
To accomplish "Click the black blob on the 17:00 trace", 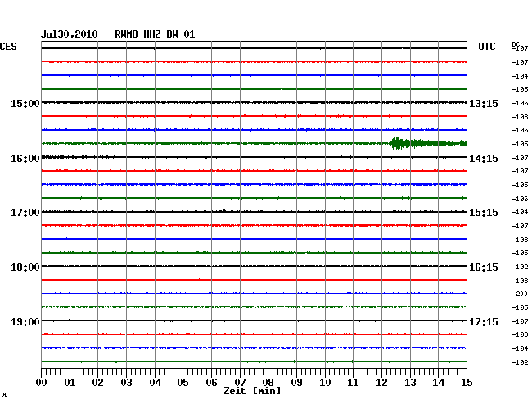I will tap(224, 212).
